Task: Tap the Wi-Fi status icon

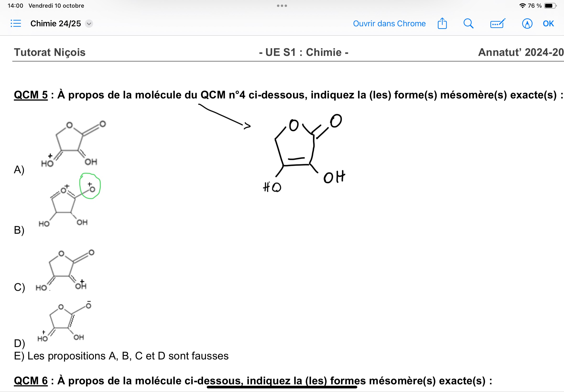Action: (x=522, y=6)
